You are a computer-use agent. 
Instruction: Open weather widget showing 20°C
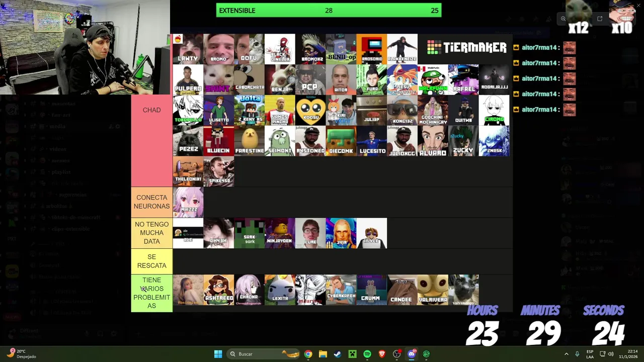coord(22,354)
